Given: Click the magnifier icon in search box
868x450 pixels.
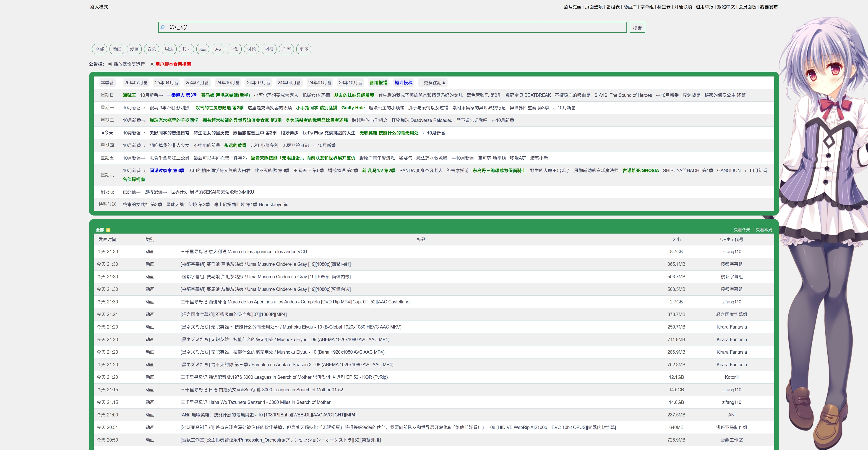Looking at the screenshot, I should tap(162, 27).
